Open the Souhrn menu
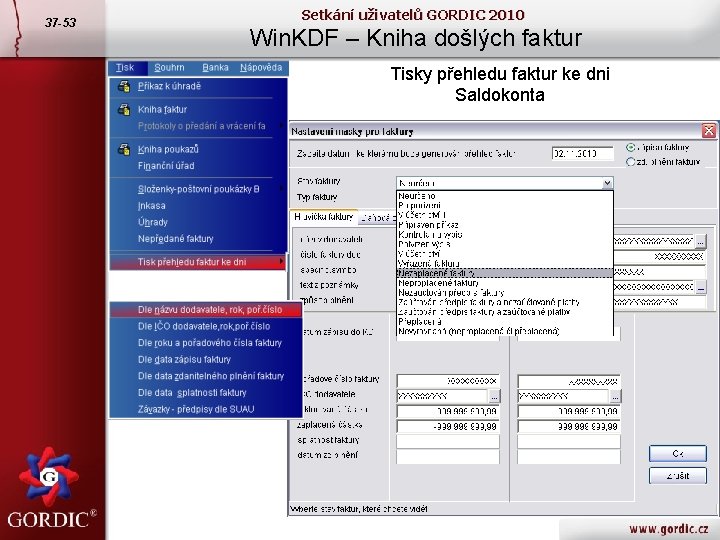Viewport: 720px width, 540px height. coord(169,68)
